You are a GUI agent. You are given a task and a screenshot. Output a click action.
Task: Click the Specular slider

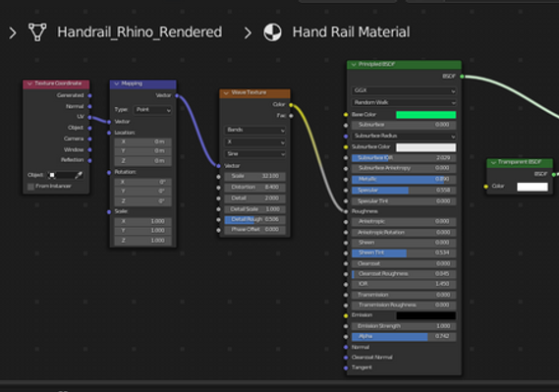click(404, 191)
